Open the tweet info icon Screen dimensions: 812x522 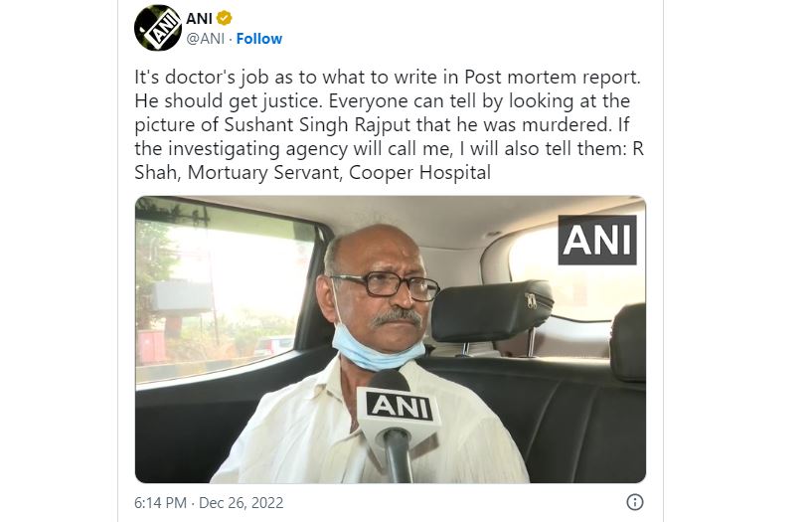tap(635, 501)
